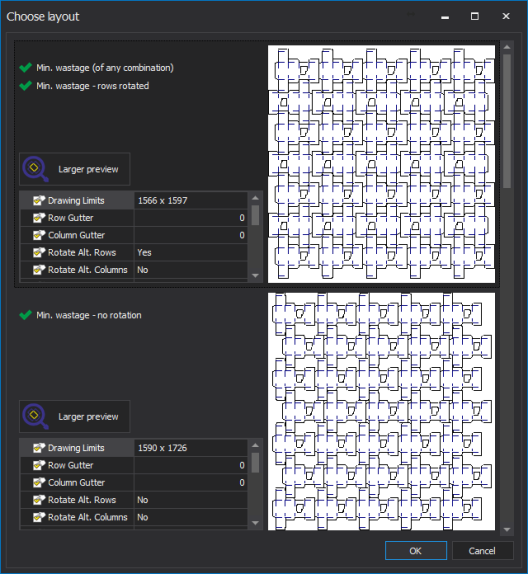The image size is (528, 574).
Task: Click the edit icon beside Drawing Limits 1590 x 1726
Action: point(38,448)
